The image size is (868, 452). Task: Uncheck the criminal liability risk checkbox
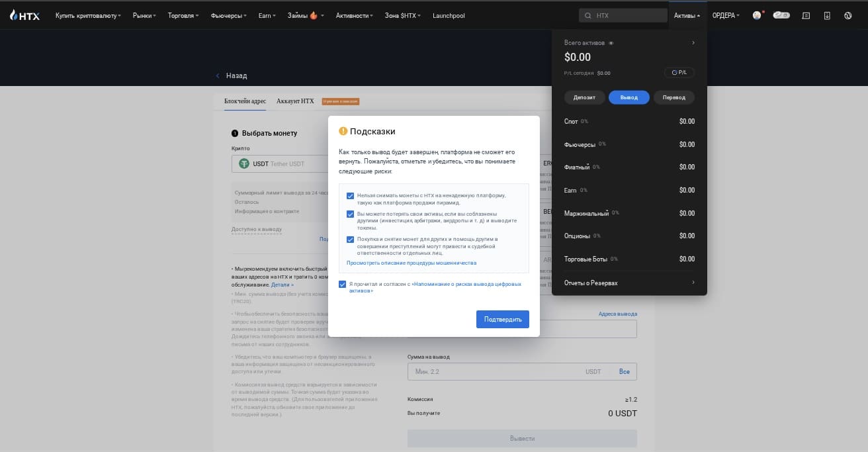point(351,240)
